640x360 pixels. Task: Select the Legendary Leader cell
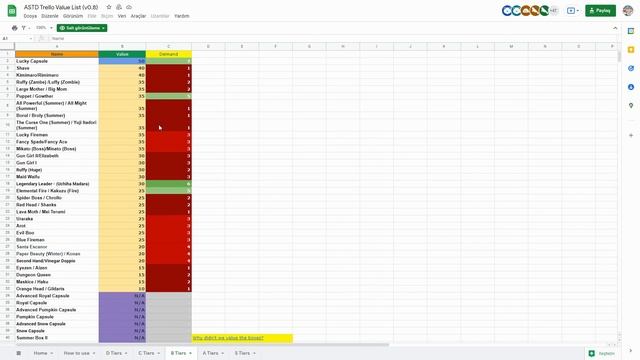[x=57, y=184]
